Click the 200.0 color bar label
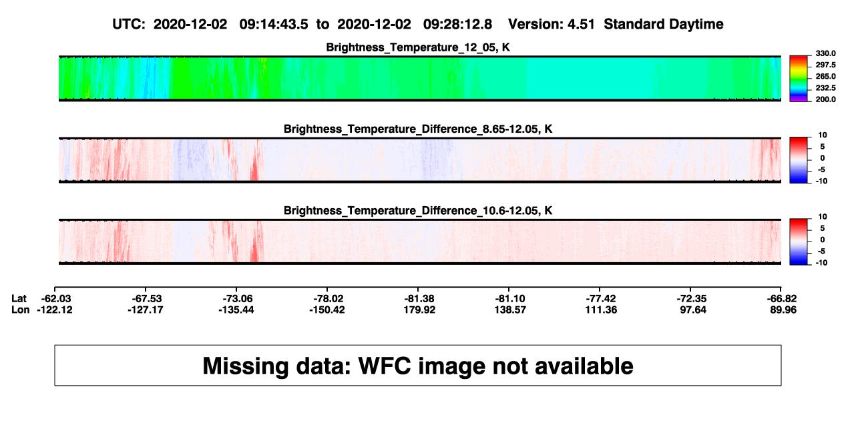Screen dimensions: 868x445 point(827,99)
